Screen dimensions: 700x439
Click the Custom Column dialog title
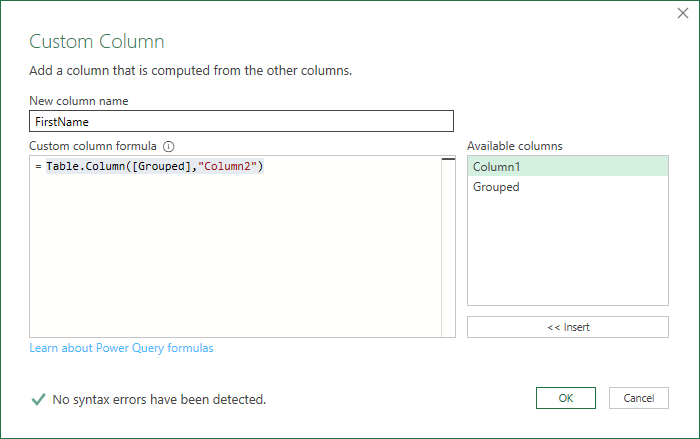click(x=97, y=42)
